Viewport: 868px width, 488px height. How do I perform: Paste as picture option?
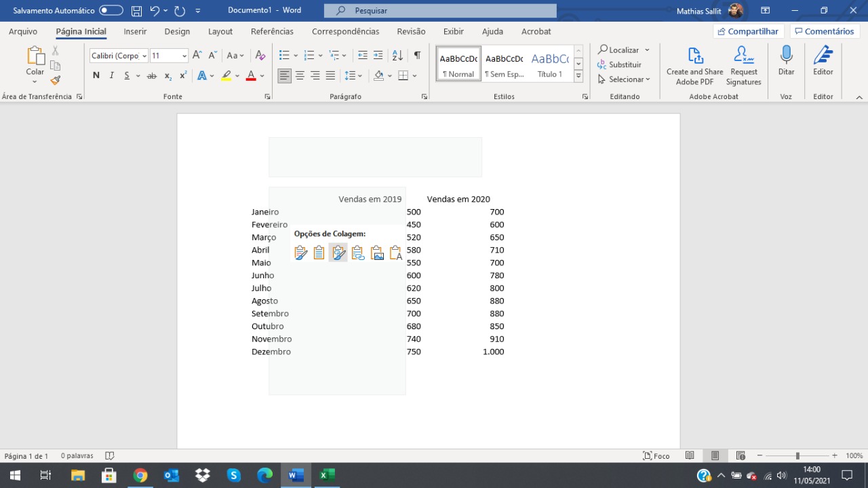tap(377, 253)
